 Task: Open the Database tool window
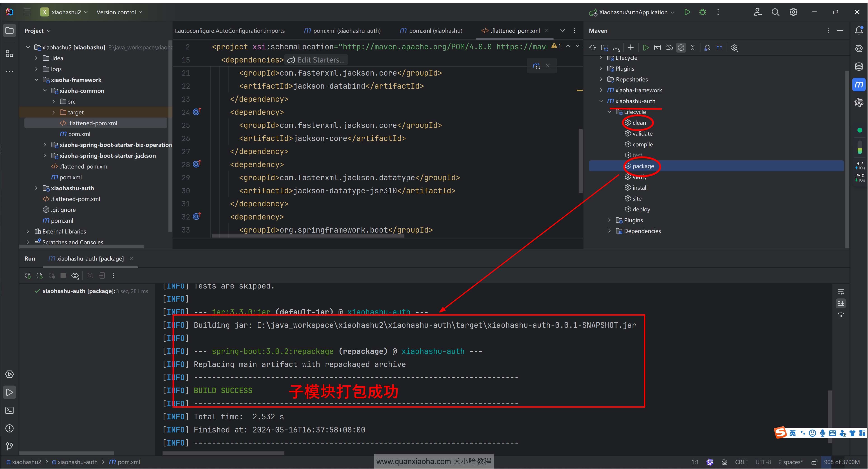click(859, 66)
